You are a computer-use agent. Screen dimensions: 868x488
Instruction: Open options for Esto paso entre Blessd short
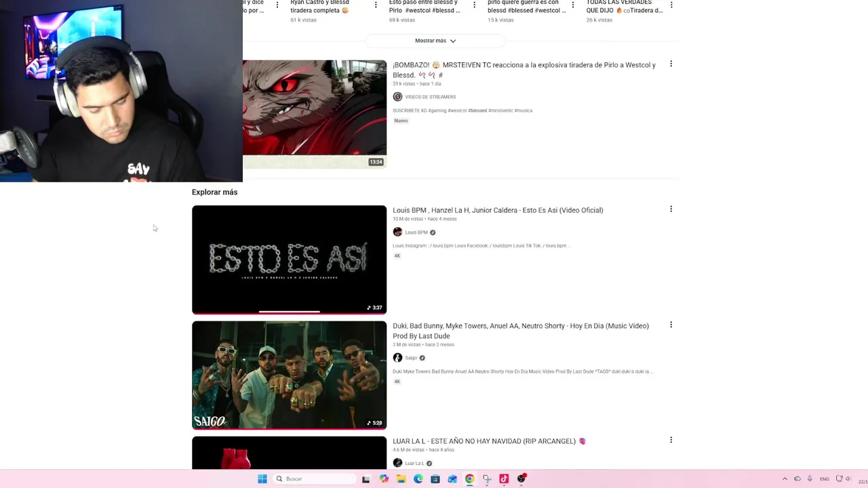(x=474, y=5)
